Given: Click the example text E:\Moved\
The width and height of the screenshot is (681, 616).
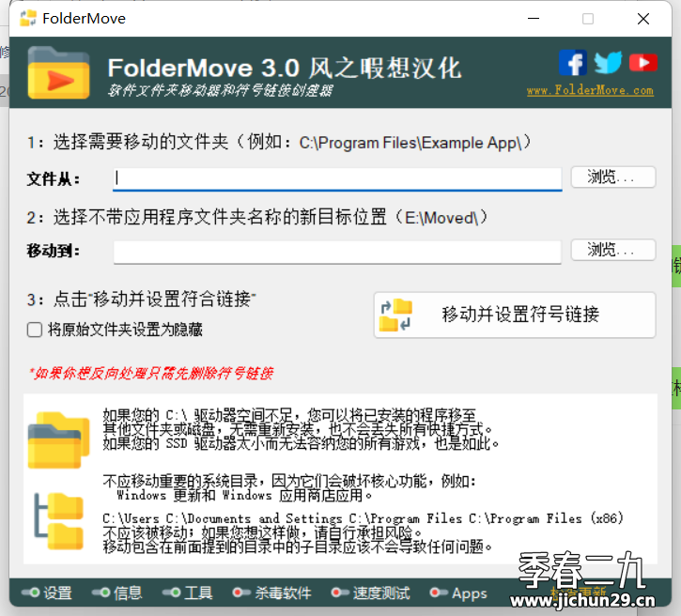Looking at the screenshot, I should [x=441, y=218].
